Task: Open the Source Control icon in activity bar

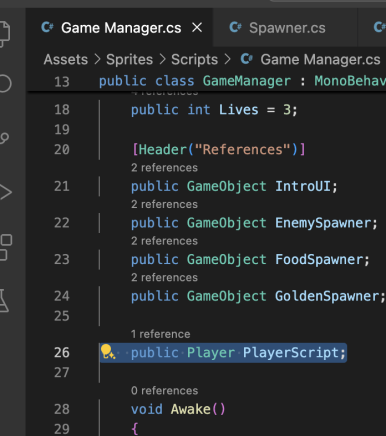Action: (x=4, y=138)
